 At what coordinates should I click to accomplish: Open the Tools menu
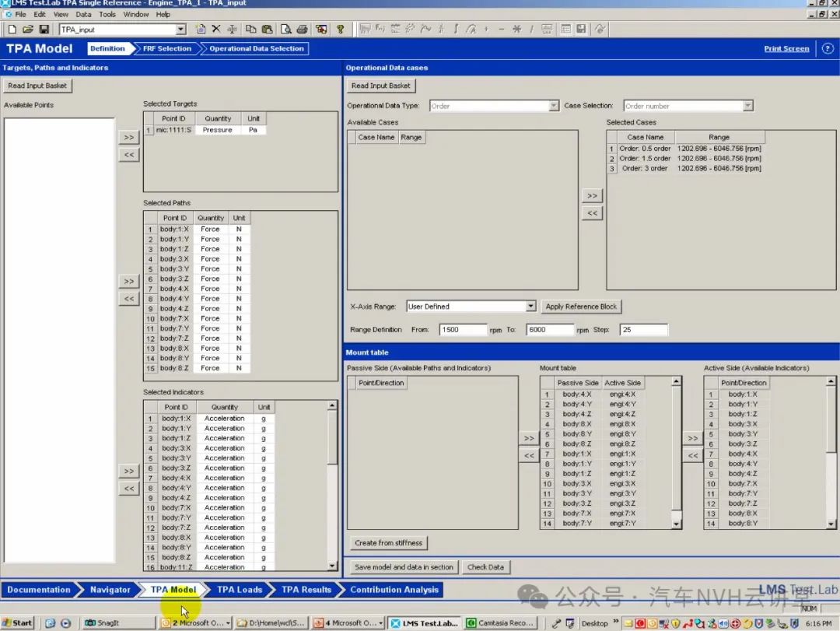pos(107,14)
